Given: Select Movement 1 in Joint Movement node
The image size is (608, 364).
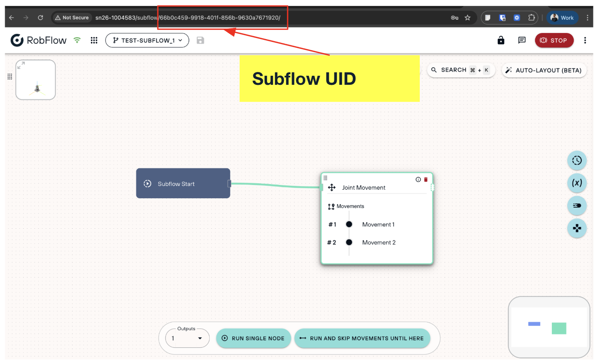Looking at the screenshot, I should (378, 224).
